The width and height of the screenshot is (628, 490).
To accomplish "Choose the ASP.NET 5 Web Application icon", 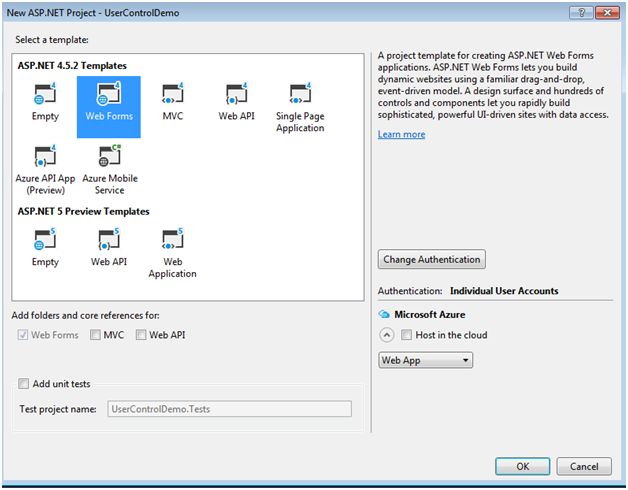I will click(x=173, y=239).
